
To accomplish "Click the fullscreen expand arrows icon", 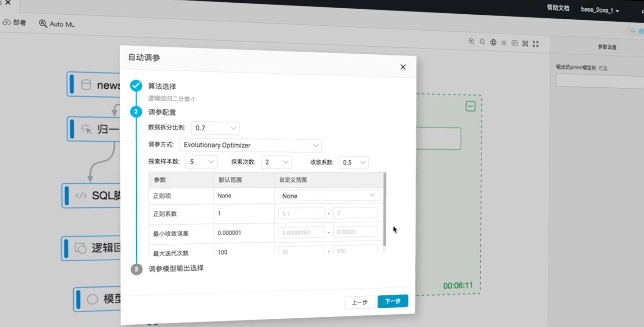I will coord(536,44).
